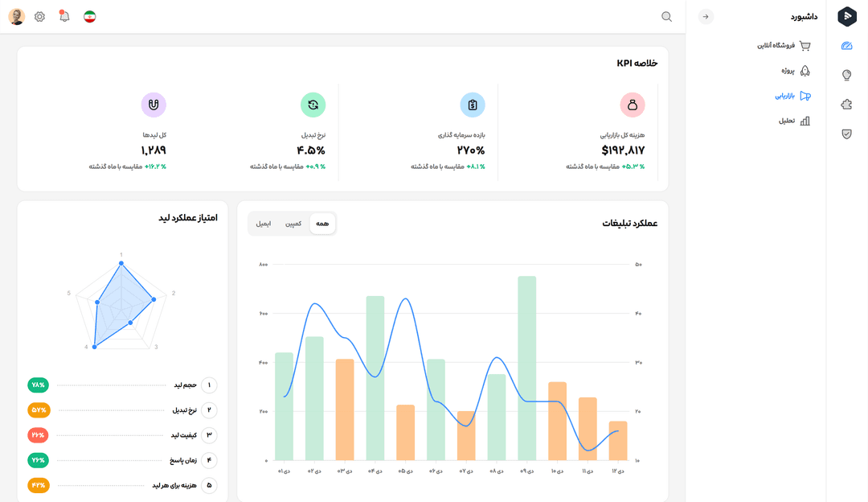
Task: Switch to the همه chart tab
Action: [x=322, y=224]
